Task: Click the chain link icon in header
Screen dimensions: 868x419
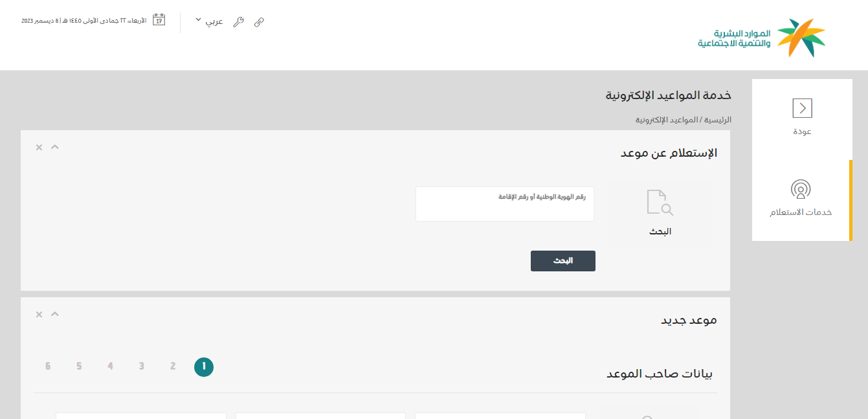Action: 259,22
